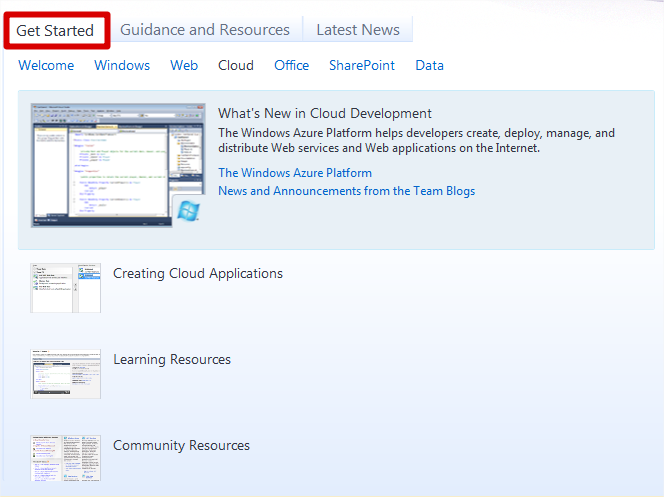664x497 pixels.
Task: Click the Creating Cloud Applications thumbnail icon
Action: coord(66,288)
